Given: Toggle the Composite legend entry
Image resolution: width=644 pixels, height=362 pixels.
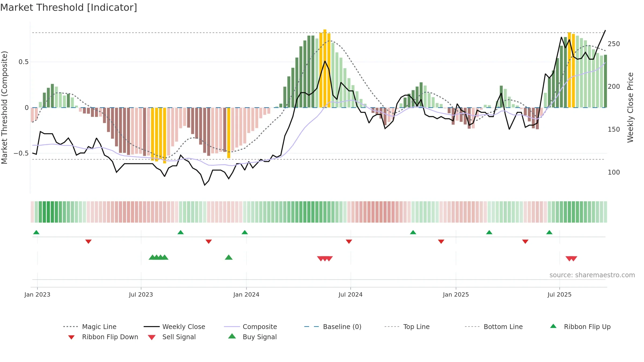Looking at the screenshot, I should pos(250,327).
